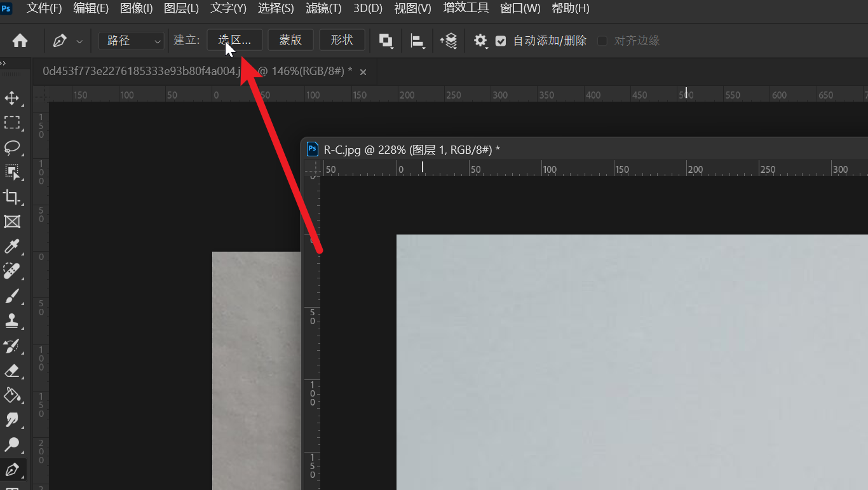Open the 滤镜(T) menu
The image size is (868, 490).
[323, 8]
